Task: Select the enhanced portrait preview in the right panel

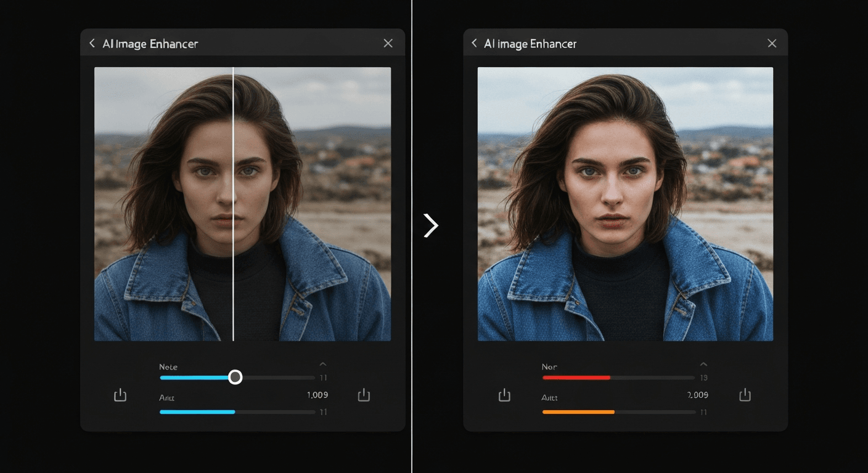Action: click(x=625, y=203)
